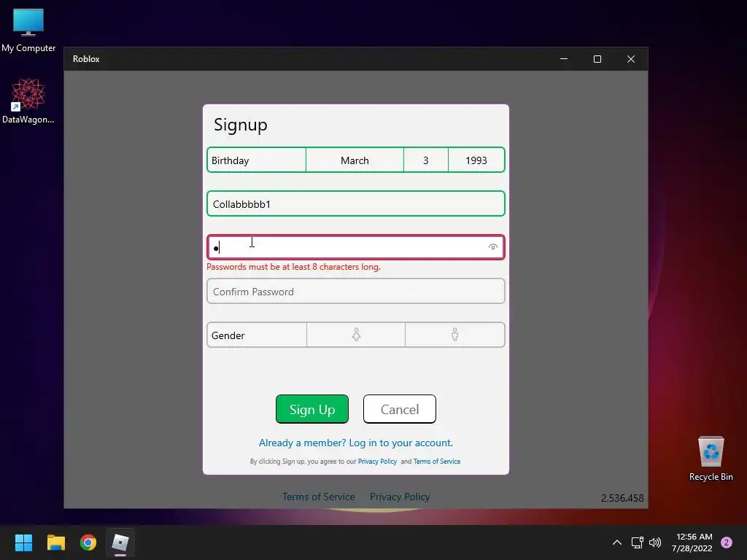Screen dimensions: 747x560
Task: Open Terms of Service link at window bottom
Action: [x=319, y=497]
